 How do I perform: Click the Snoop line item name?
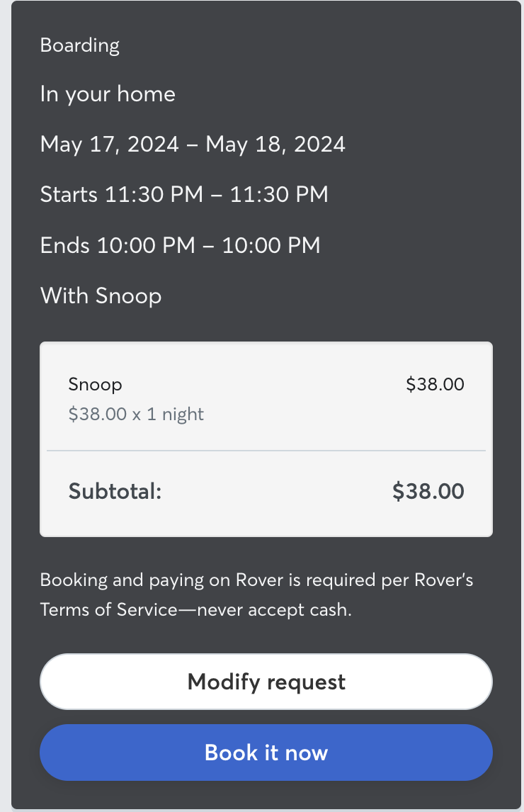click(x=96, y=385)
